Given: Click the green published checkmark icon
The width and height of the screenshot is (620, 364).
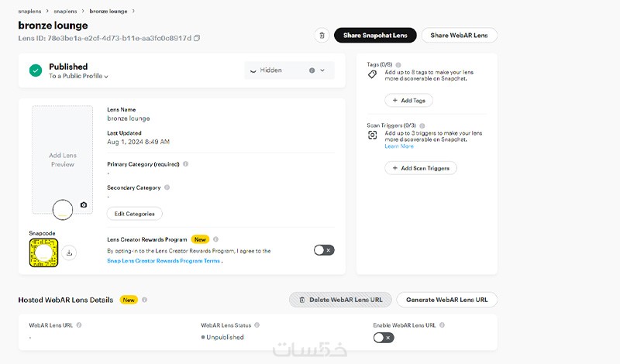Looking at the screenshot, I should pyautogui.click(x=36, y=70).
